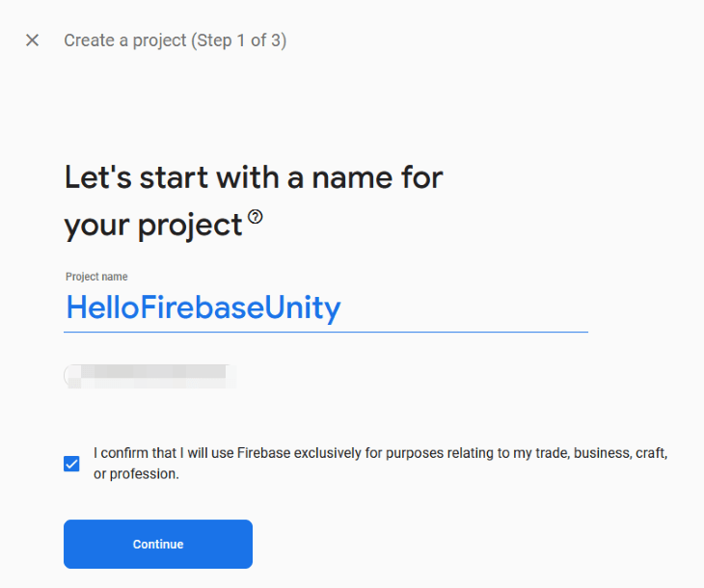Continue to the next project step
The width and height of the screenshot is (704, 588).
[158, 544]
